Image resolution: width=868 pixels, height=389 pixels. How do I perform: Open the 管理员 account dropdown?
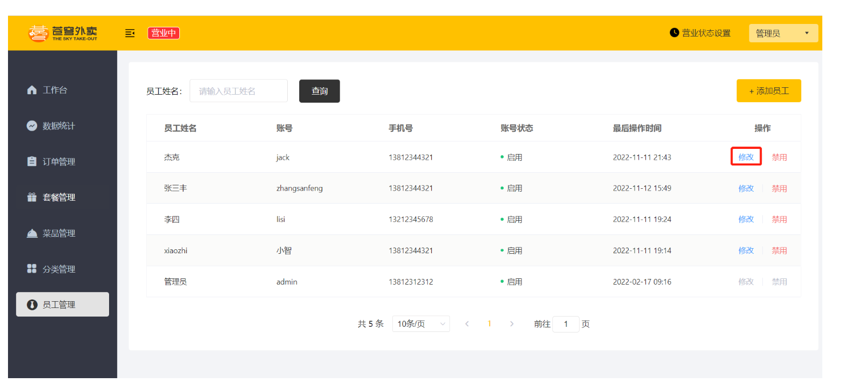click(x=783, y=33)
